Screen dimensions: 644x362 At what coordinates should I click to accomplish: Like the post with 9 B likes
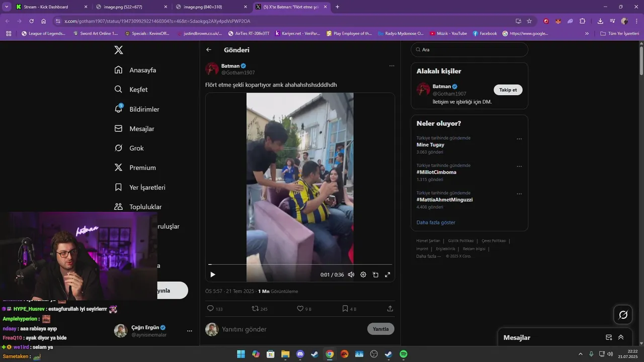pyautogui.click(x=305, y=309)
